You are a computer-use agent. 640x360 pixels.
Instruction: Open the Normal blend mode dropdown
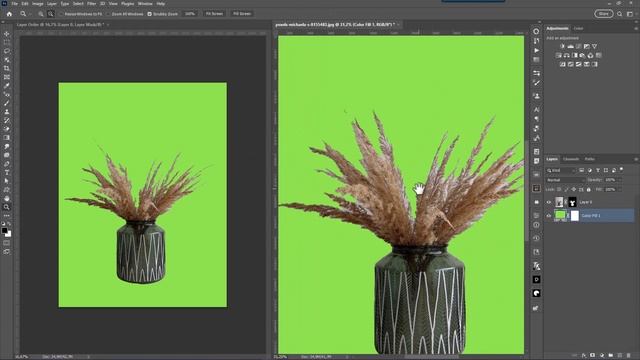coord(566,180)
